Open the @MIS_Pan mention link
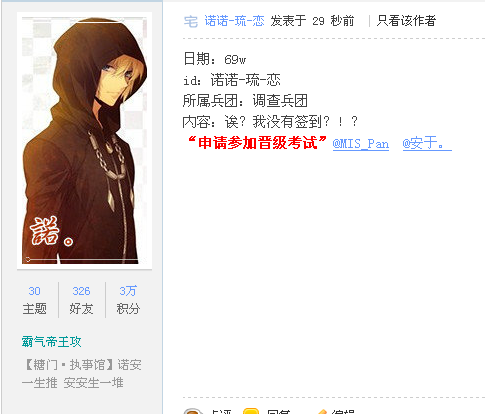Screen dimensions: 485x414 coord(361,144)
